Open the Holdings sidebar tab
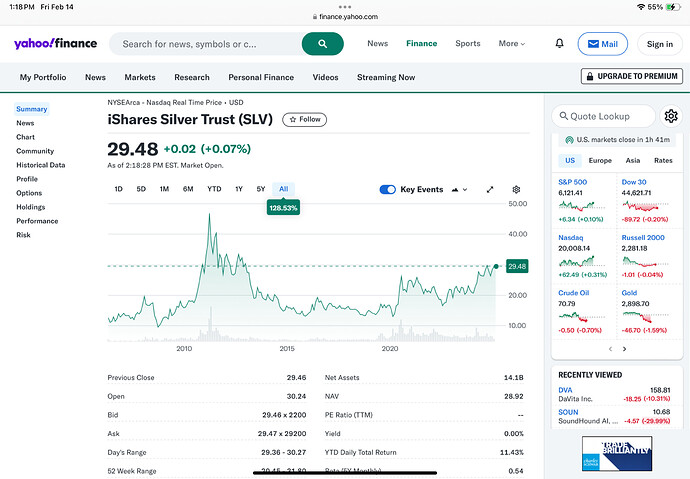Image resolution: width=690 pixels, height=479 pixels. 31,207
